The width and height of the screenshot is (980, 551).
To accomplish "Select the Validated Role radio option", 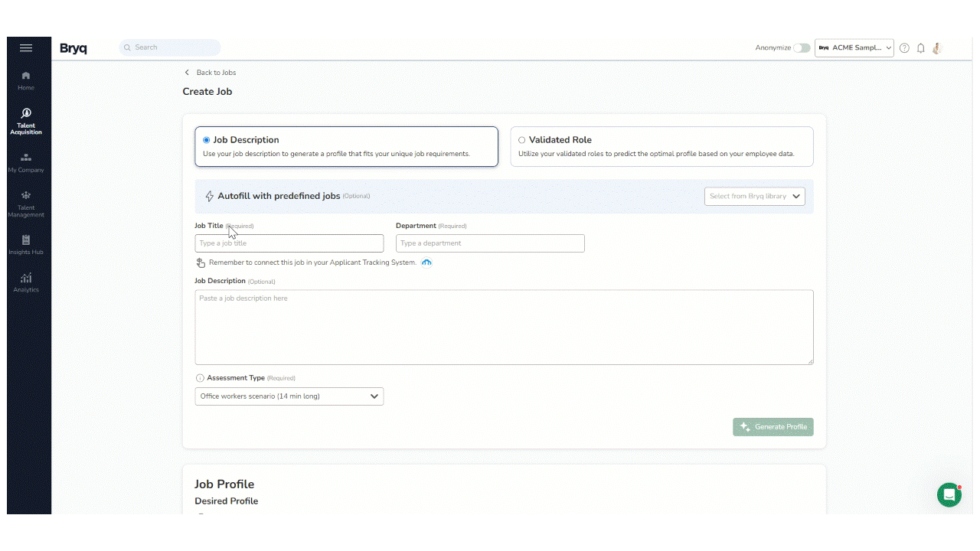I will pyautogui.click(x=522, y=140).
